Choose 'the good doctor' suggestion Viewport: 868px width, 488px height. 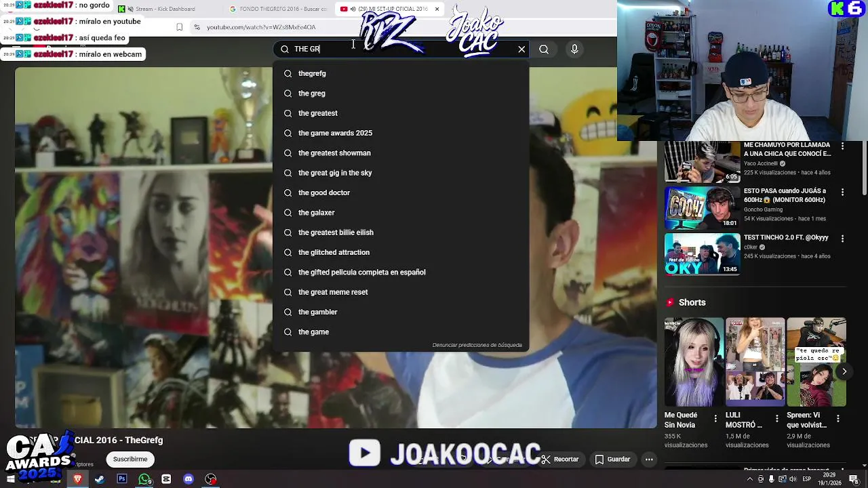pyautogui.click(x=400, y=192)
